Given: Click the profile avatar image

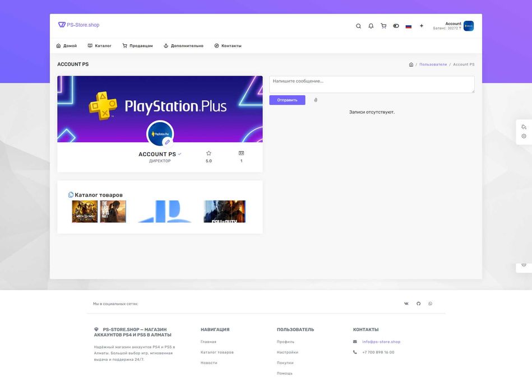Looking at the screenshot, I should (x=160, y=133).
